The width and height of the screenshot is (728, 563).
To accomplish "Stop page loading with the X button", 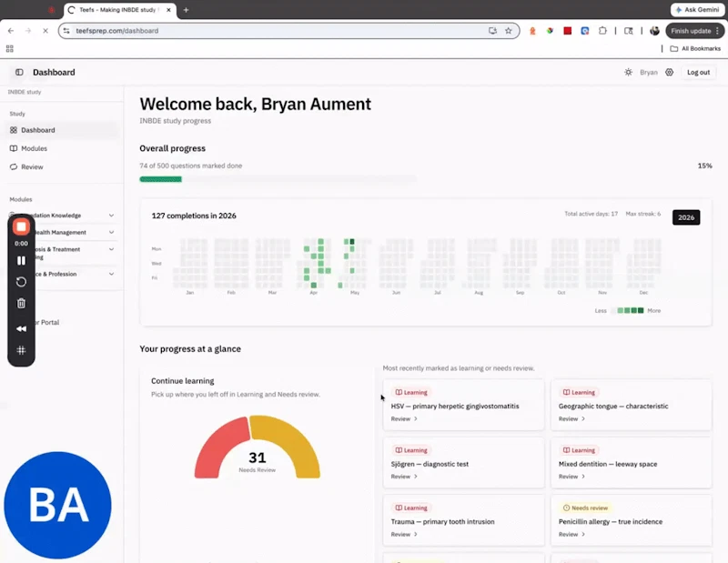I will pos(45,31).
